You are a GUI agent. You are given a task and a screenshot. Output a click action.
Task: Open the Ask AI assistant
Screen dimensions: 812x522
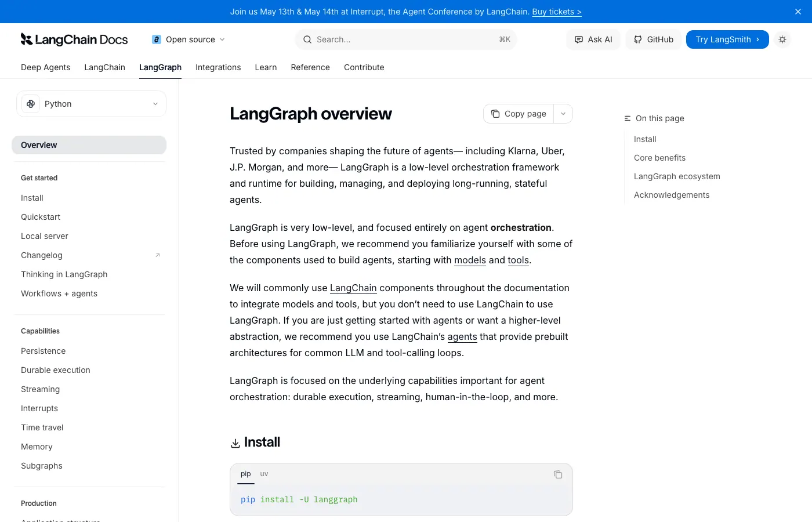pos(593,39)
